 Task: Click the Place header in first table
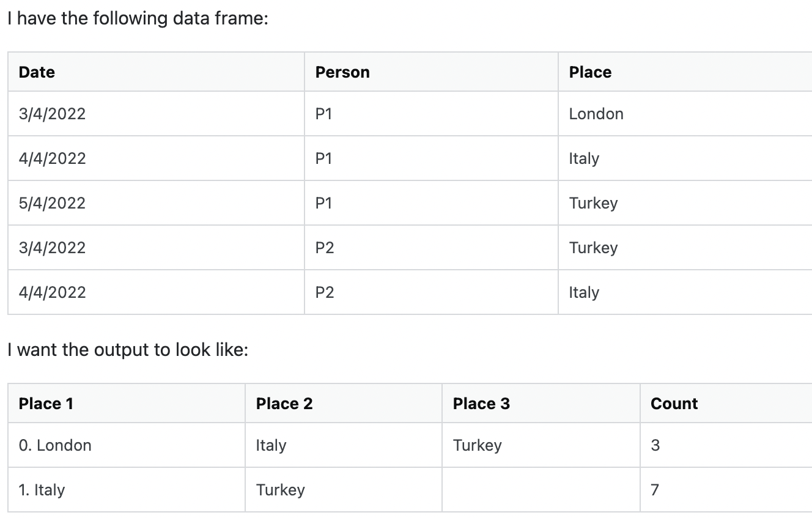click(590, 72)
